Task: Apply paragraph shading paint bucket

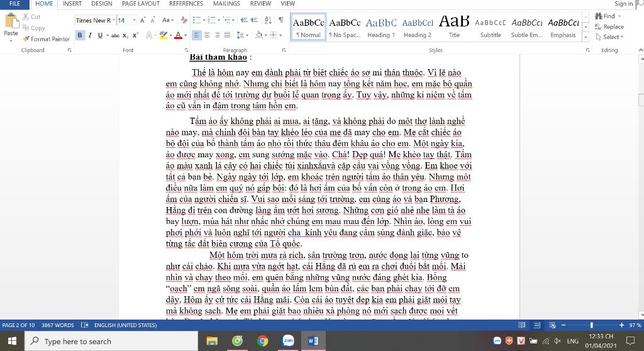Action: (258, 35)
